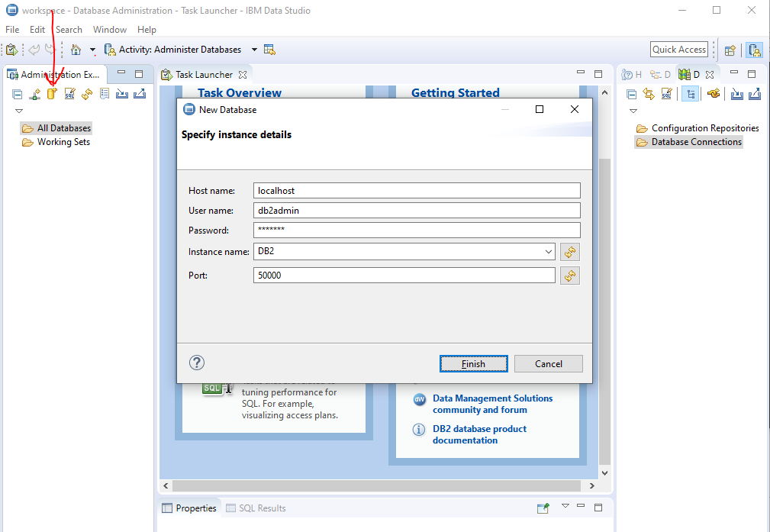Switch to the outline-icon D tab

click(660, 75)
